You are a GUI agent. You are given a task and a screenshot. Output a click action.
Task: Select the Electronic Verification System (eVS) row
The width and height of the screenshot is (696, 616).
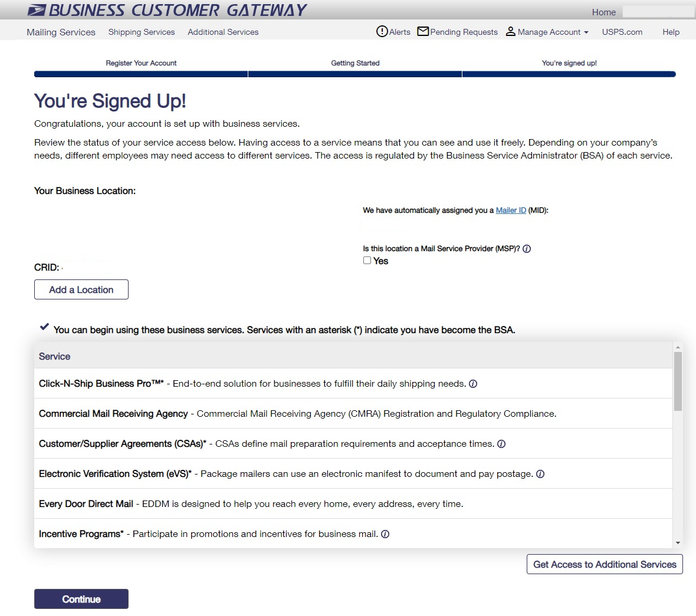click(x=353, y=474)
